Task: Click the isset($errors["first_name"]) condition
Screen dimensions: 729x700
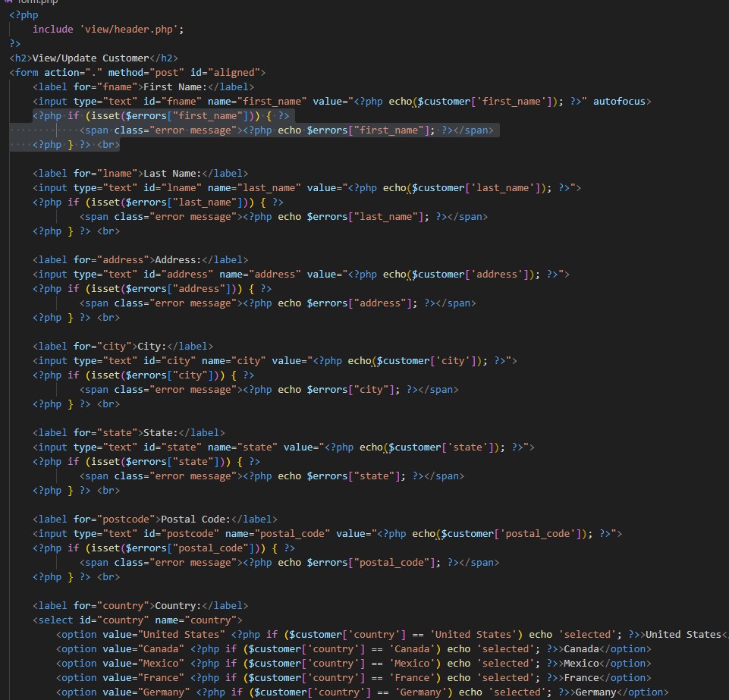Action: click(172, 116)
